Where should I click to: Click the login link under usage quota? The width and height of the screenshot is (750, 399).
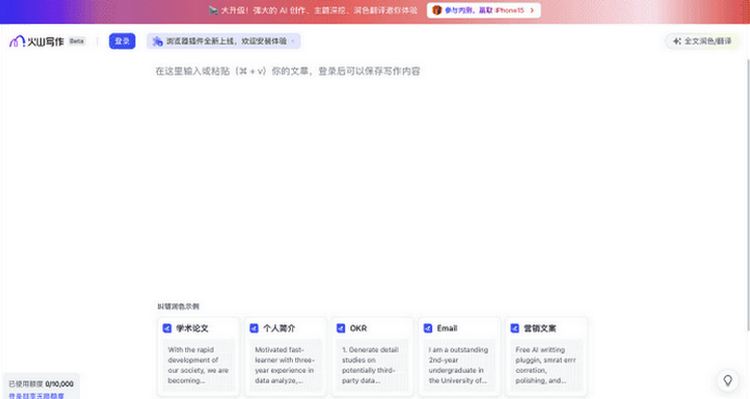(x=36, y=396)
